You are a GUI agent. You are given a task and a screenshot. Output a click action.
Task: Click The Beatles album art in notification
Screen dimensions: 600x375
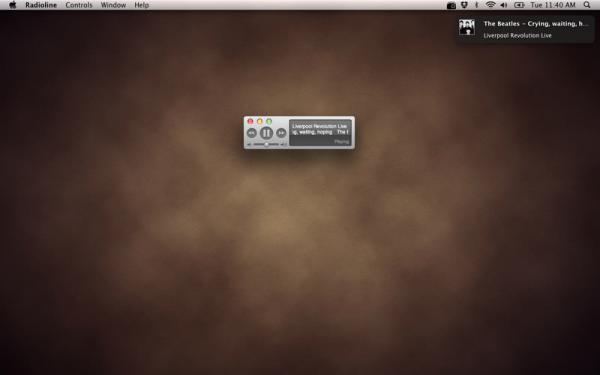coord(467,28)
